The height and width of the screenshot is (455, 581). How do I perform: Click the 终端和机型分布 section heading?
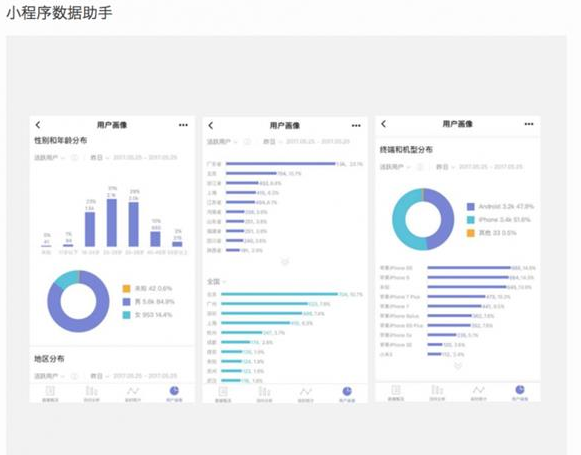[406, 150]
